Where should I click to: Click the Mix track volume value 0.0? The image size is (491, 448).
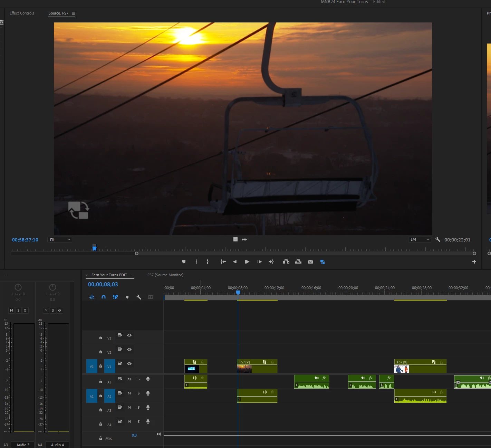(x=134, y=435)
